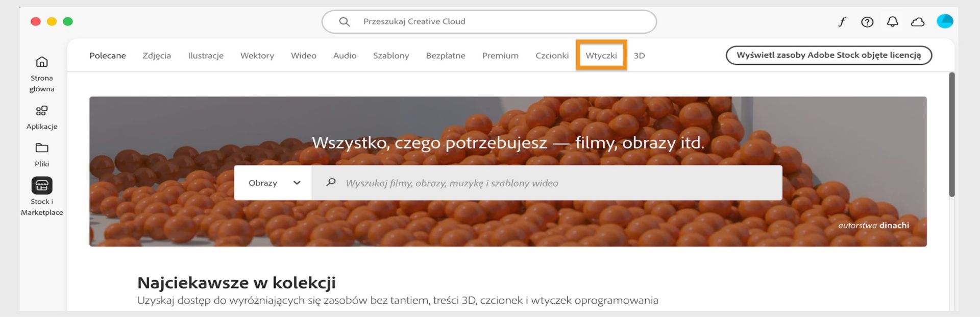Open Pliki in sidebar
Screen dimensions: 980x317
point(42,155)
